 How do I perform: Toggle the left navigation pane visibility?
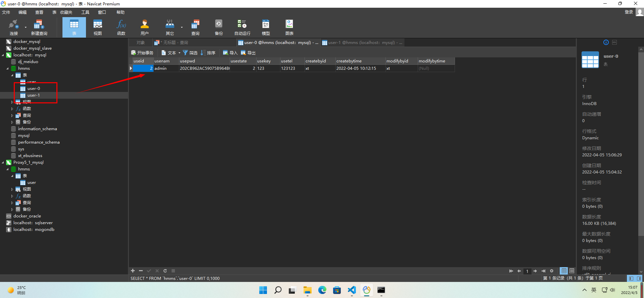pyautogui.click(x=631, y=279)
